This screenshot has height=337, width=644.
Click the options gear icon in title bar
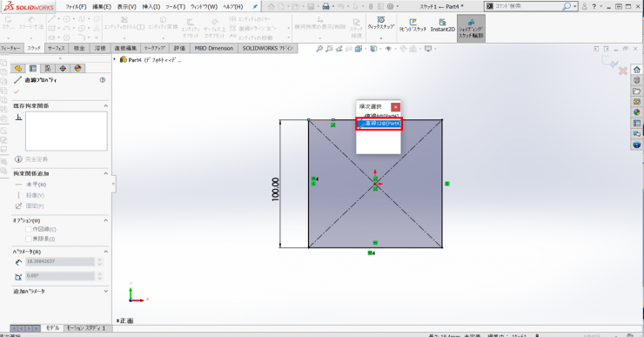390,7
